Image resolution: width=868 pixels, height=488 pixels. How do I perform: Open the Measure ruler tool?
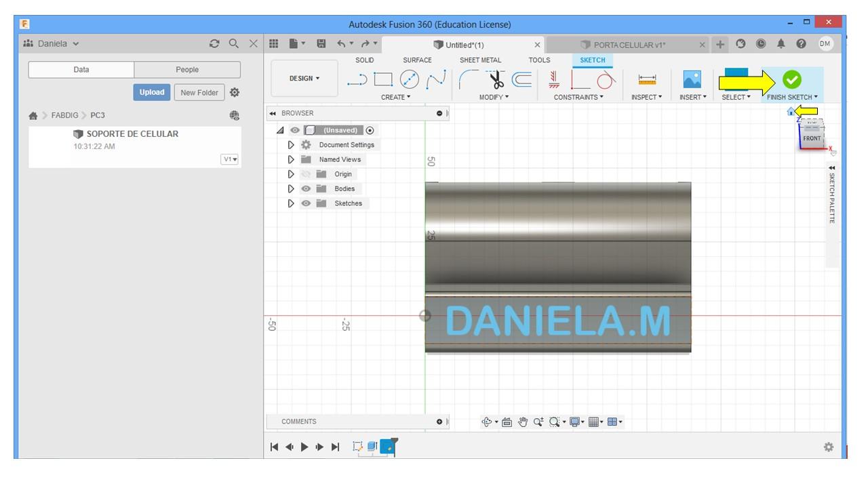648,80
